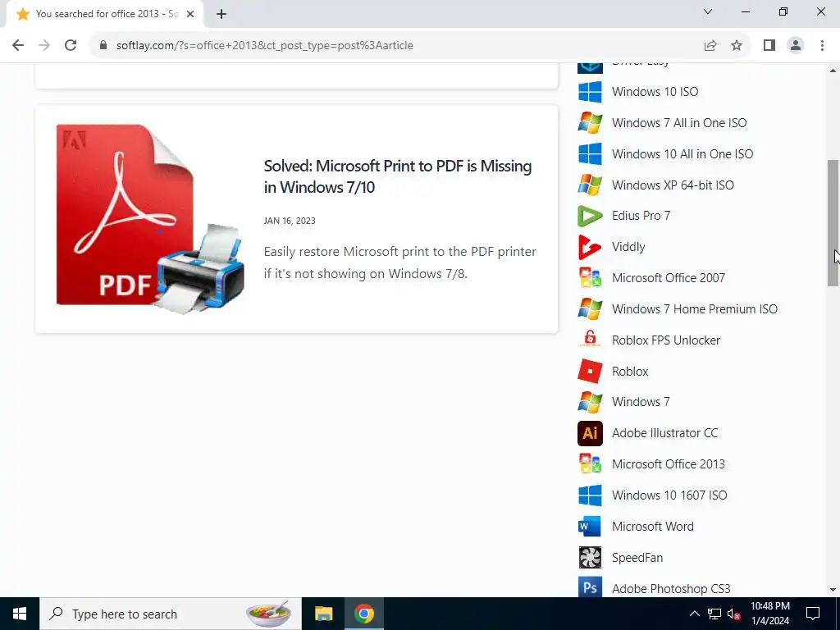The image size is (840, 630).
Task: Open the Microsoft Office 2013 link
Action: tap(669, 464)
